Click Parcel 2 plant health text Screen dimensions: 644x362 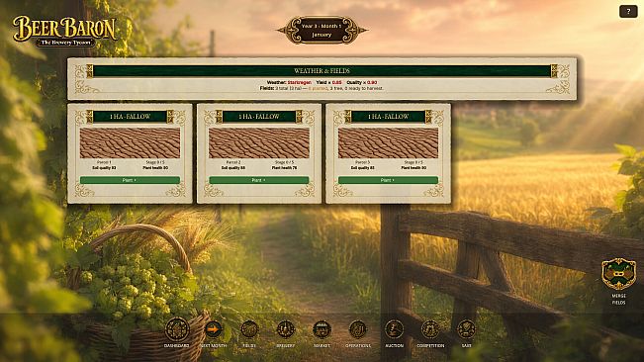pos(284,168)
